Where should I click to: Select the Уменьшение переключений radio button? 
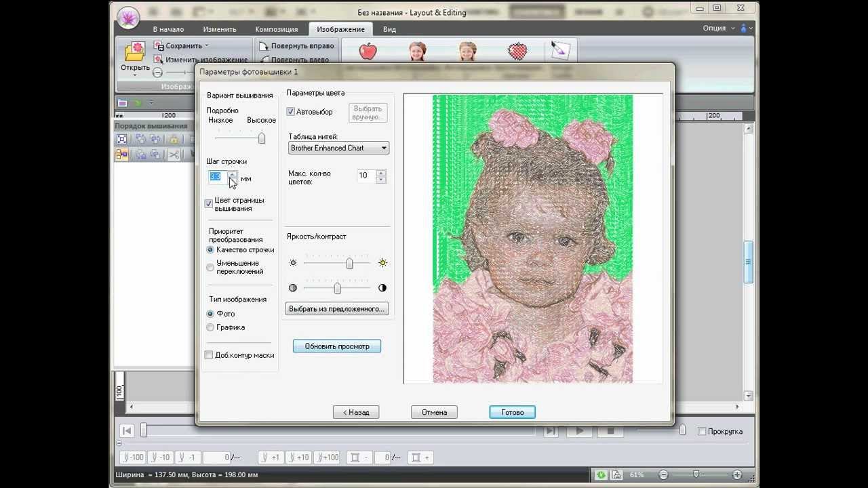tap(210, 267)
